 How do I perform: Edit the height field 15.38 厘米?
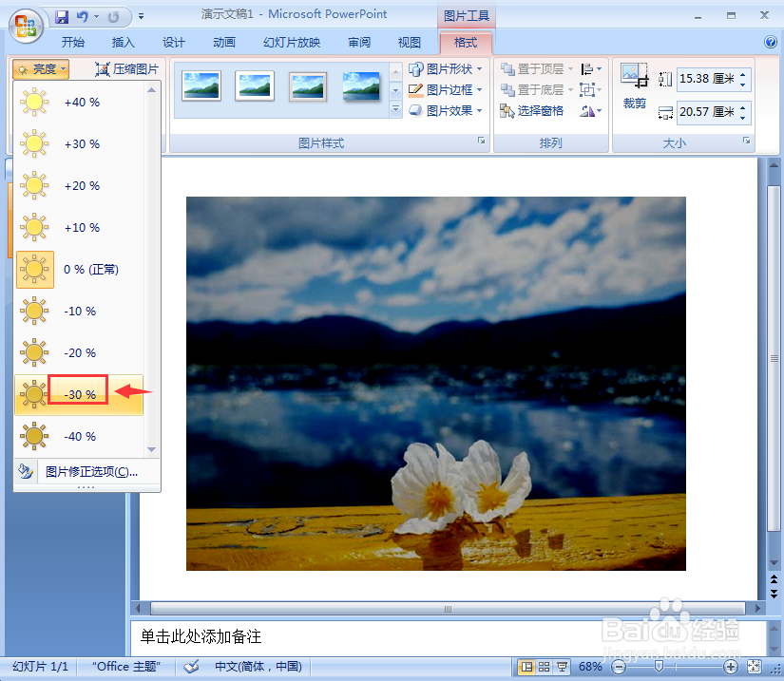point(706,79)
